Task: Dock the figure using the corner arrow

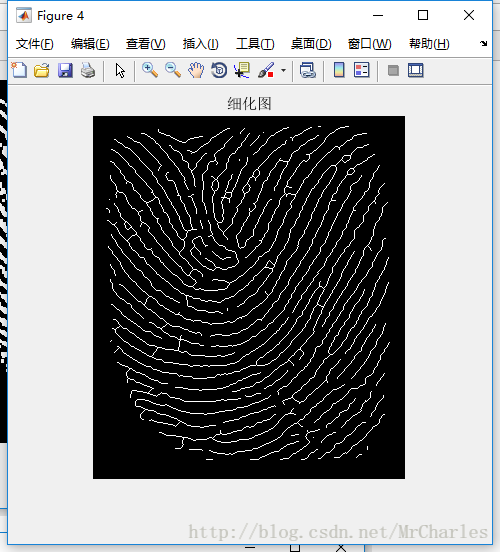Action: click(483, 43)
